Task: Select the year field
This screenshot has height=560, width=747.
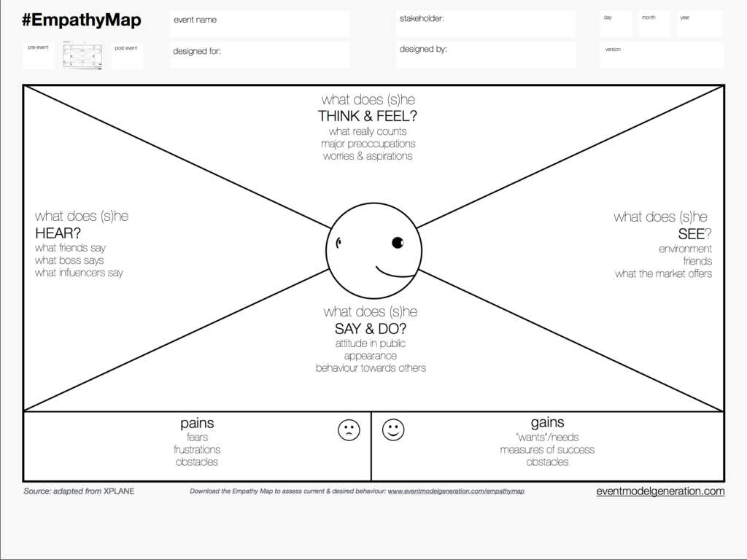Action: (x=700, y=24)
